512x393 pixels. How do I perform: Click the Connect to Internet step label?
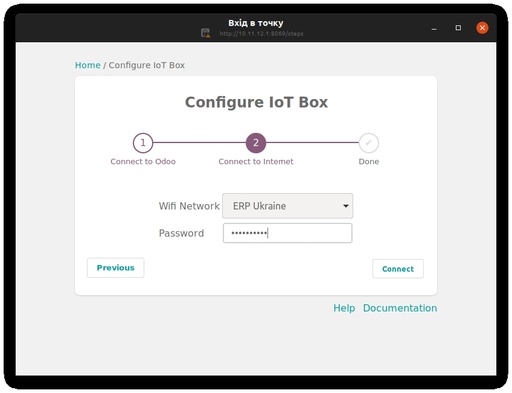tap(256, 162)
